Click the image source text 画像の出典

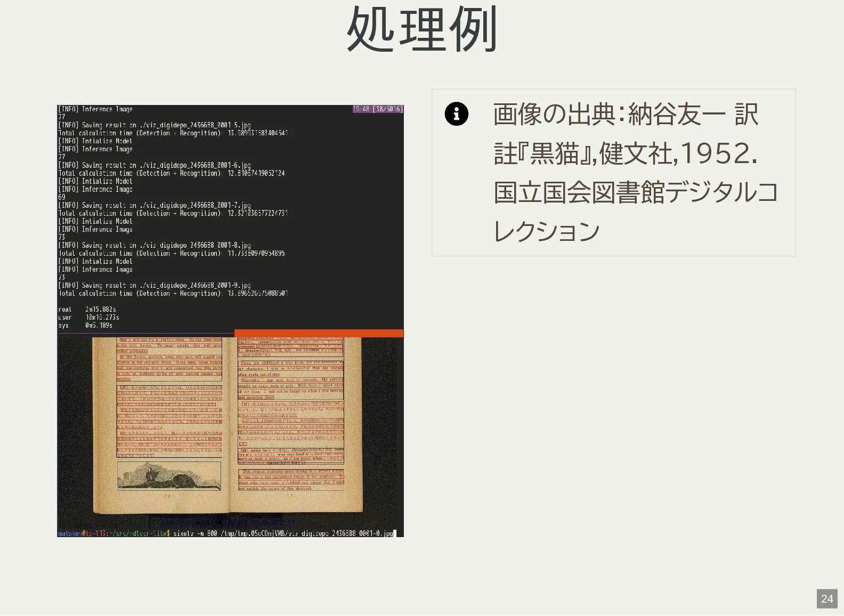554,115
